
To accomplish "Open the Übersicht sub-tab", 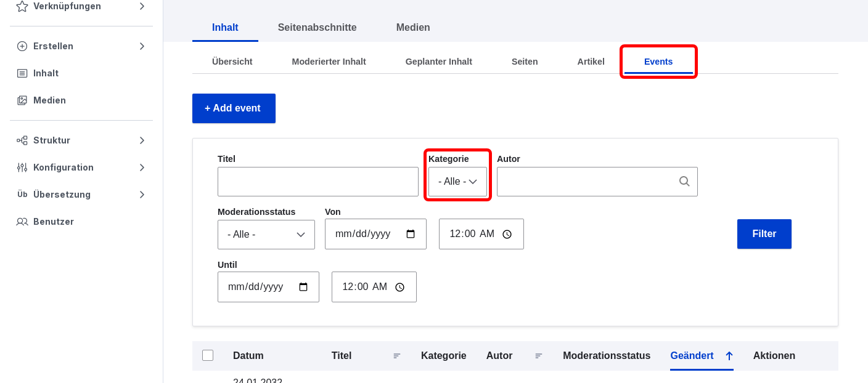I will pyautogui.click(x=232, y=62).
